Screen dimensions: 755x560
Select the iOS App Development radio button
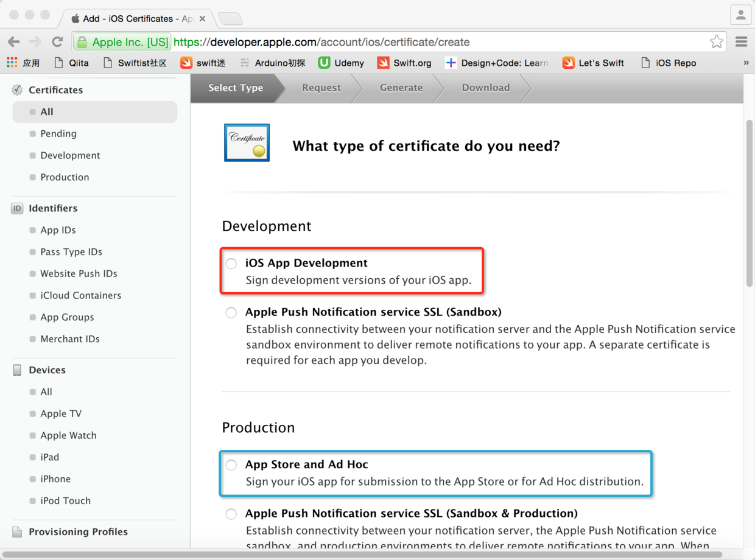click(231, 264)
